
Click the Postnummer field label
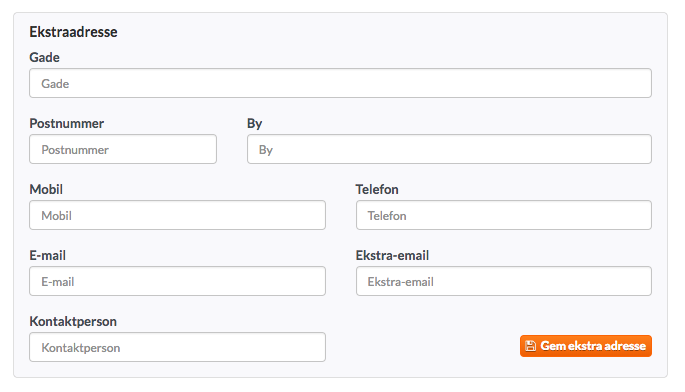click(66, 123)
